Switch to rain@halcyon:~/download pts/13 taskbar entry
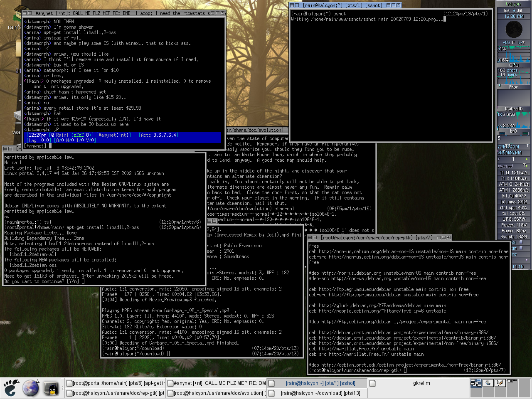This screenshot has width=532, height=399. 317,393
